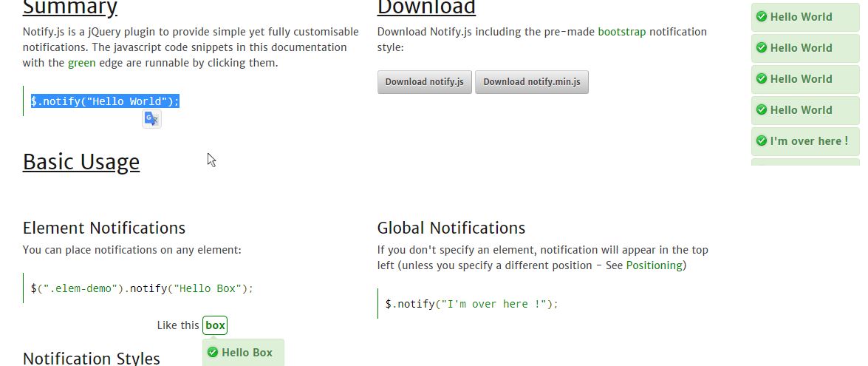868x366 pixels.
Task: Click the 'Like this' text
Action: click(x=178, y=325)
